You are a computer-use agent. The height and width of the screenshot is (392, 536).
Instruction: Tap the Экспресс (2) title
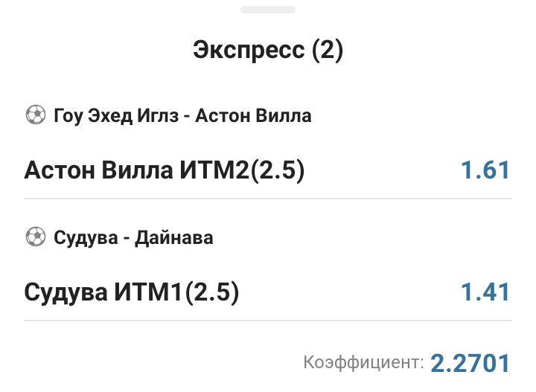(x=268, y=51)
